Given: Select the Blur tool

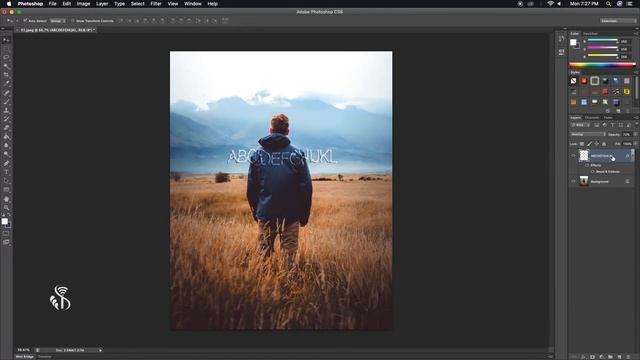Looking at the screenshot, I should coord(6,145).
